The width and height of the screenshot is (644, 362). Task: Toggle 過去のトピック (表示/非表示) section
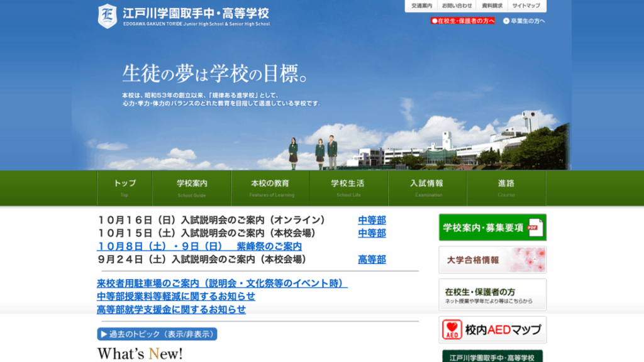(157, 334)
